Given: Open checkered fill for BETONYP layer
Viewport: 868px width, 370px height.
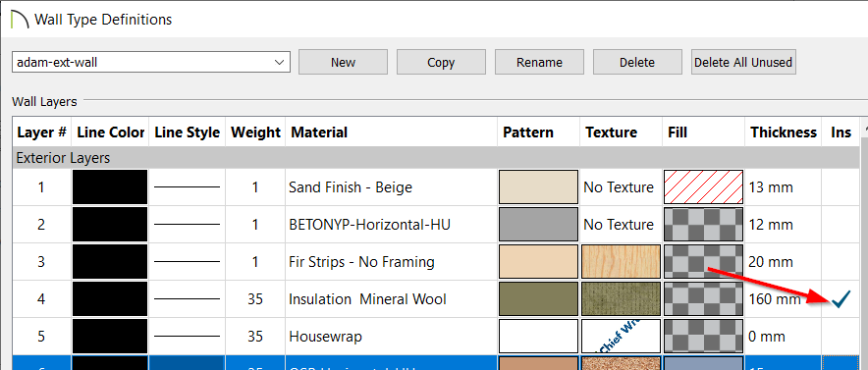Looking at the screenshot, I should (x=704, y=225).
